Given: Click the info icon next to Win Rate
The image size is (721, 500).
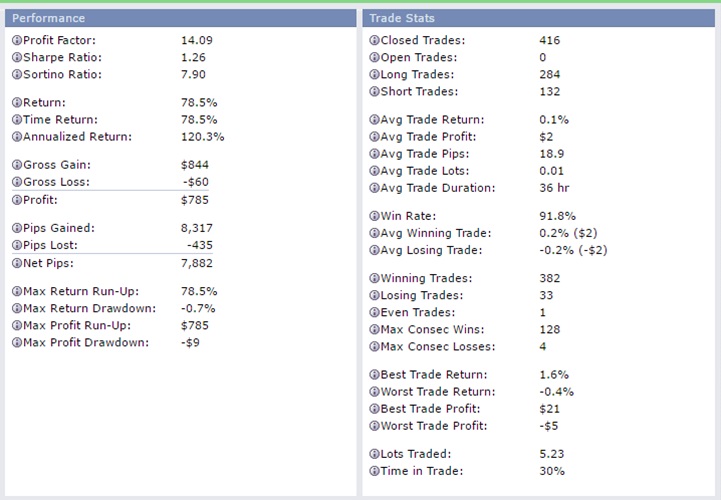Looking at the screenshot, I should point(374,216).
